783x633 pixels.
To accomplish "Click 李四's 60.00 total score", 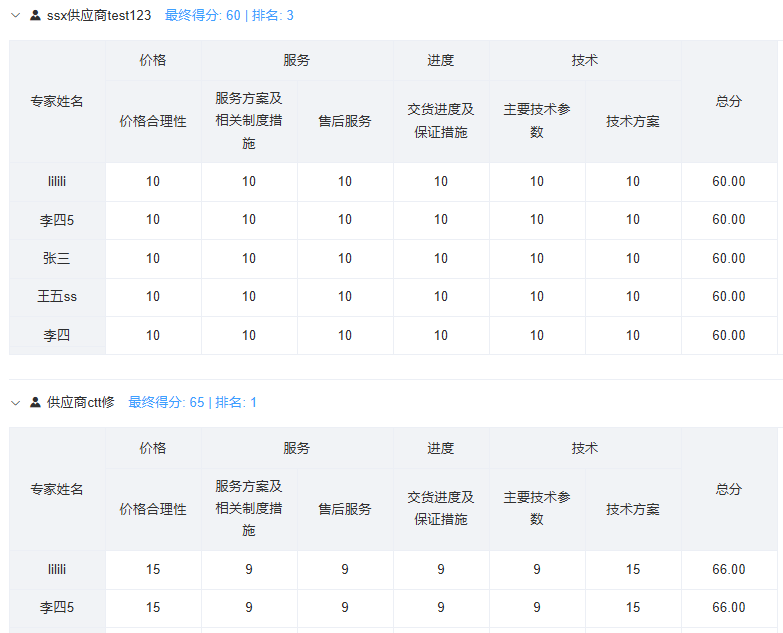I will pos(729,335).
